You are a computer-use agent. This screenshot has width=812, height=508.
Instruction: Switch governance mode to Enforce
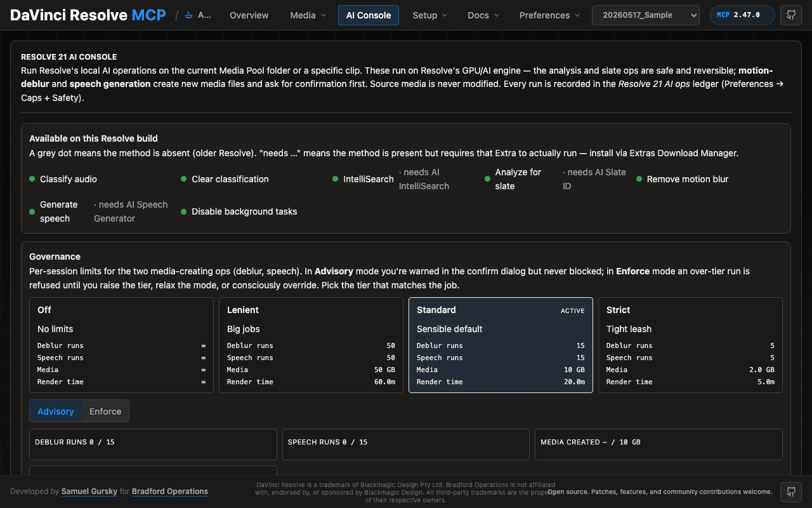pyautogui.click(x=105, y=411)
